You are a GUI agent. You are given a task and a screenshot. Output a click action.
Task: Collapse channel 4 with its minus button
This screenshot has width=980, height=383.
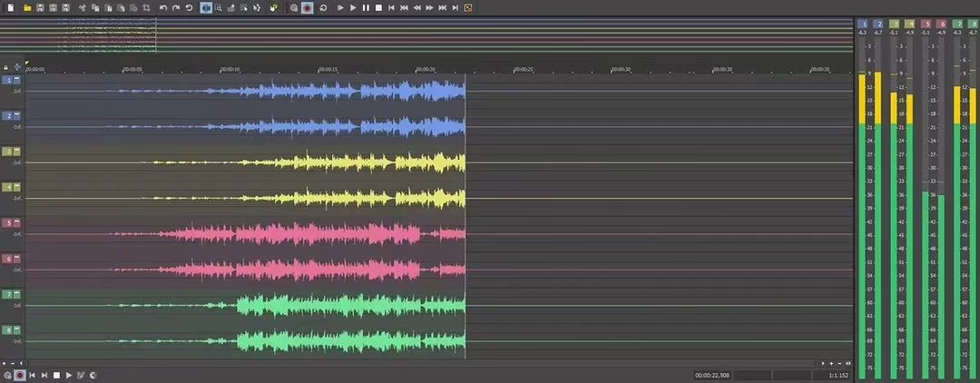coord(17,187)
